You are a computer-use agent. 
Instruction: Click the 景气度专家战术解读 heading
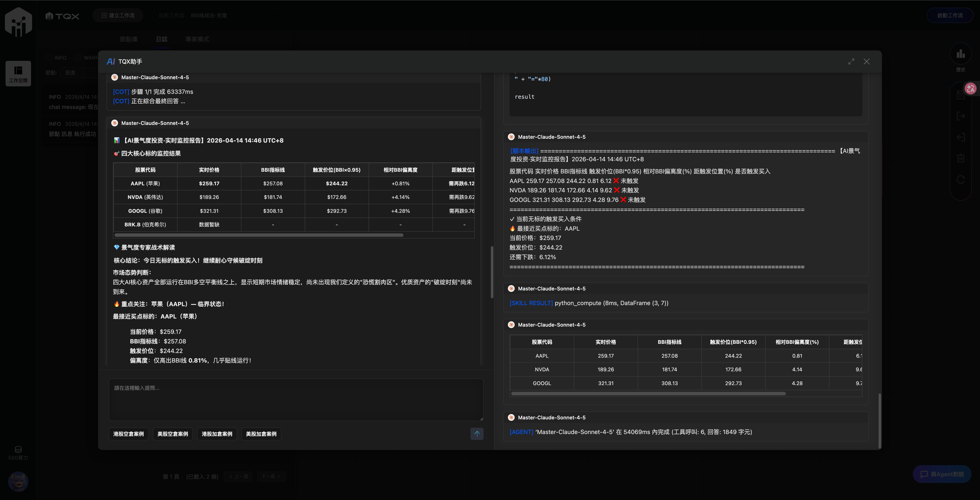[148, 248]
